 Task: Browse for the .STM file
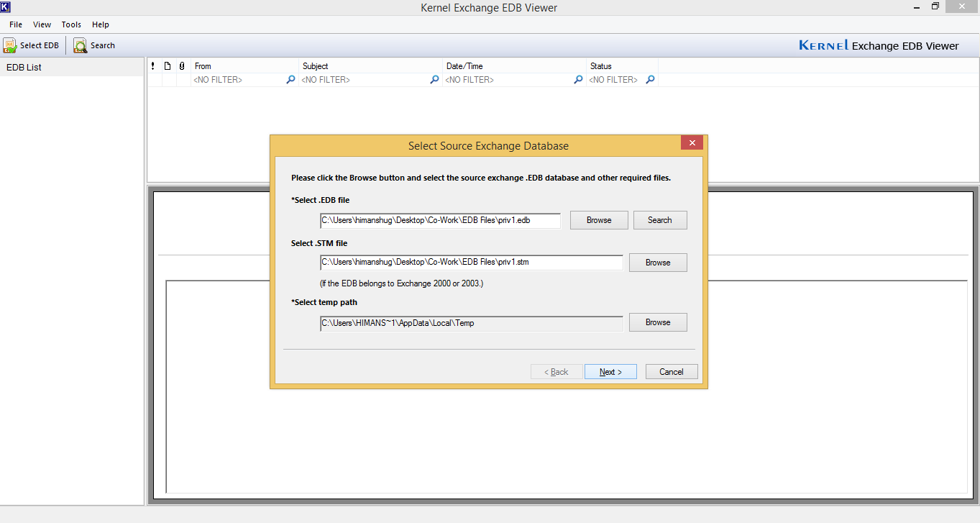(658, 263)
